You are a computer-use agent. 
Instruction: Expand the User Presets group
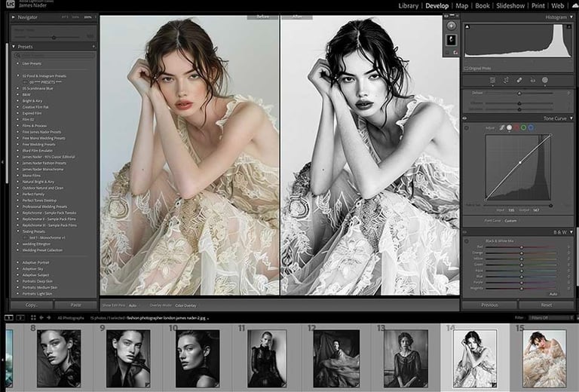pos(18,63)
